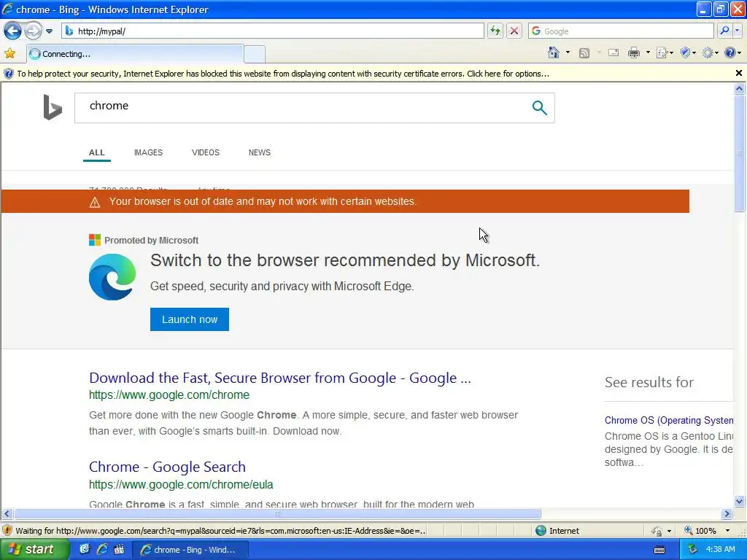Open Download the Fast, Secure Browser link

(280, 378)
